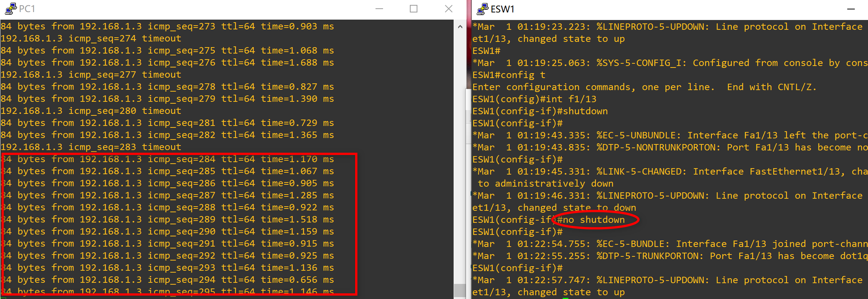This screenshot has height=299, width=868.
Task: Click the icmp_seq=280 timeout line in PC1
Action: 91,111
